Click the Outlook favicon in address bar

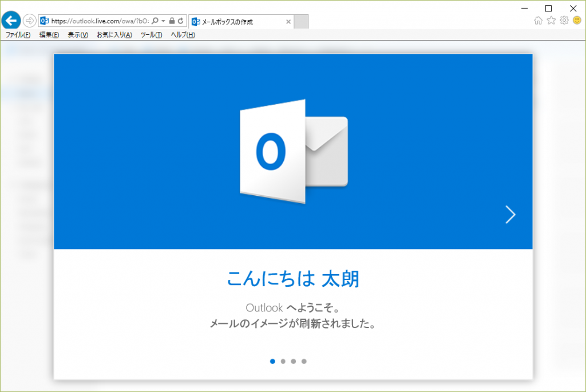pos(45,21)
